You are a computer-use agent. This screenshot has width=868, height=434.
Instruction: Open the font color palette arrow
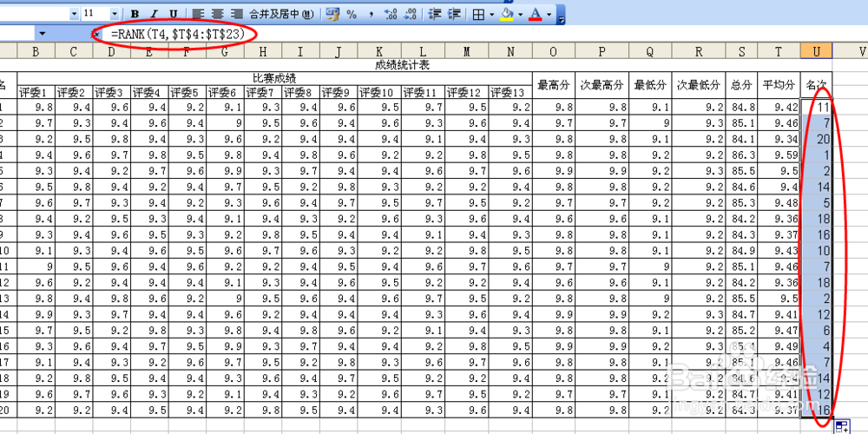549,15
